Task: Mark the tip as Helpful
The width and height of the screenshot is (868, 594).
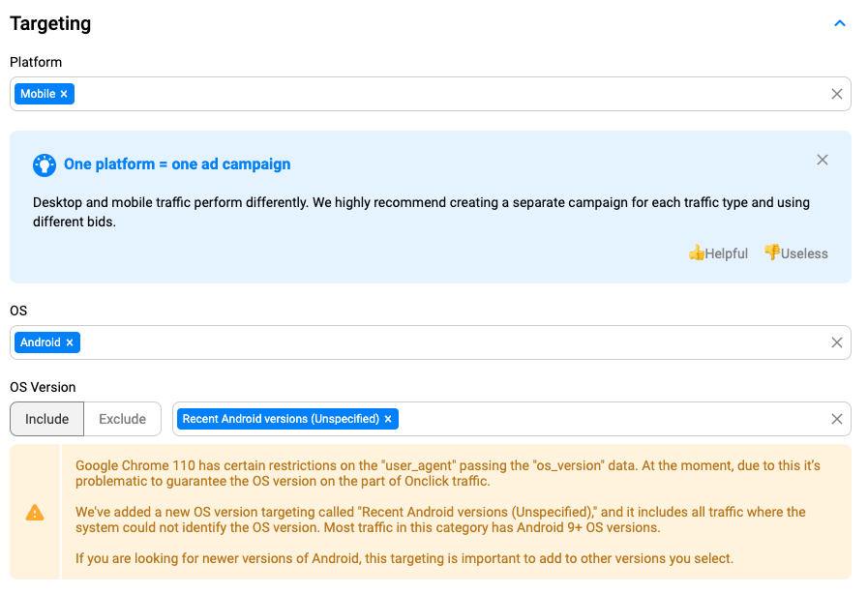Action: [x=718, y=253]
